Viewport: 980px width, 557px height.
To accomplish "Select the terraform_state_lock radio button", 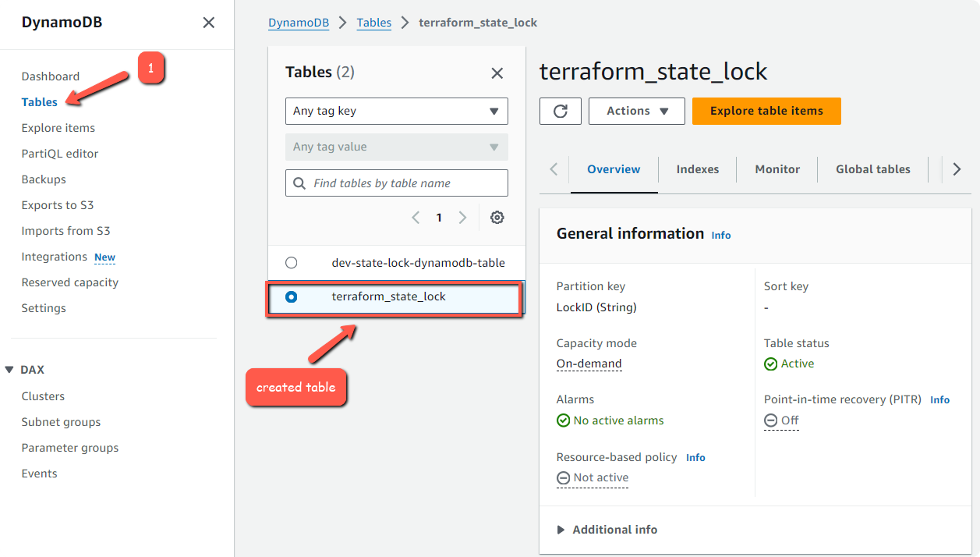I will (x=291, y=296).
